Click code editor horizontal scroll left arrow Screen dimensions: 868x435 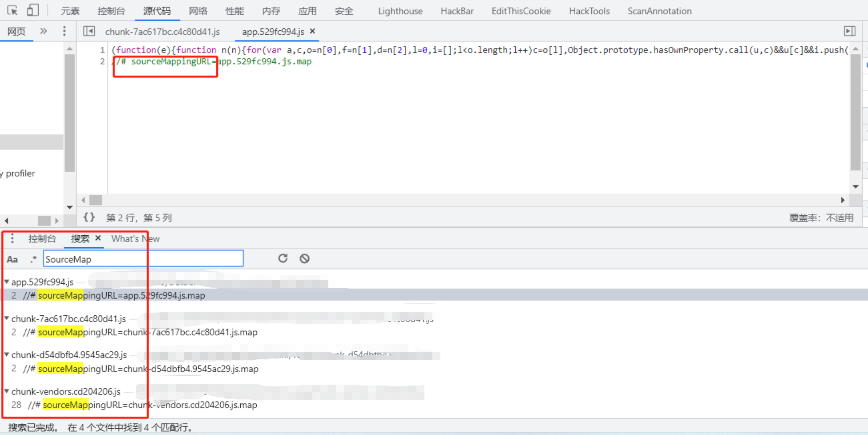pyautogui.click(x=83, y=200)
